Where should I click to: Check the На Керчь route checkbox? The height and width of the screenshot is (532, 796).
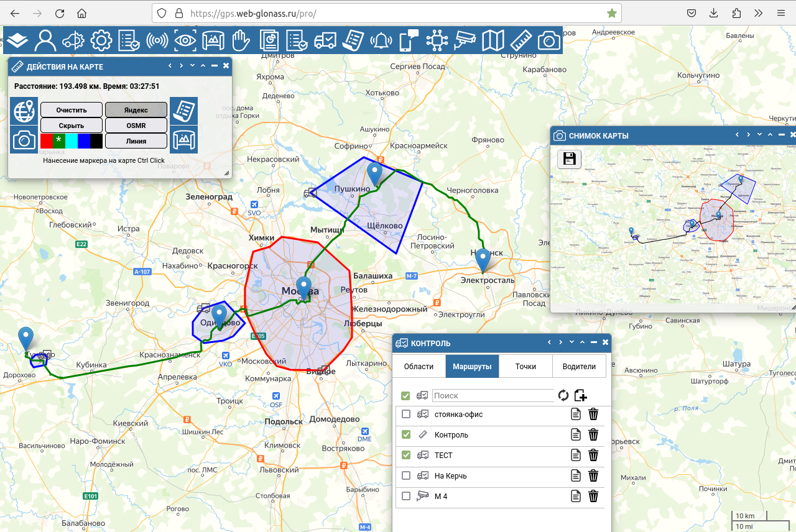pos(406,476)
